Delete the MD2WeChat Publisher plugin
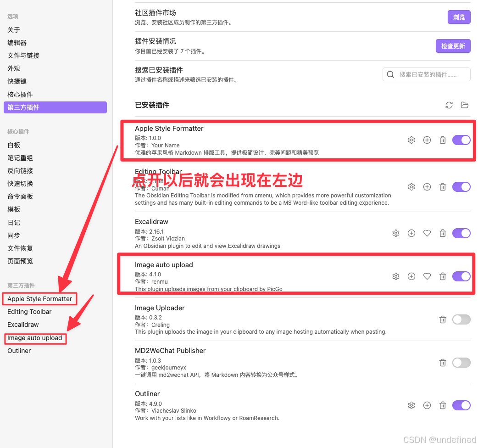478x448 pixels. 443,363
